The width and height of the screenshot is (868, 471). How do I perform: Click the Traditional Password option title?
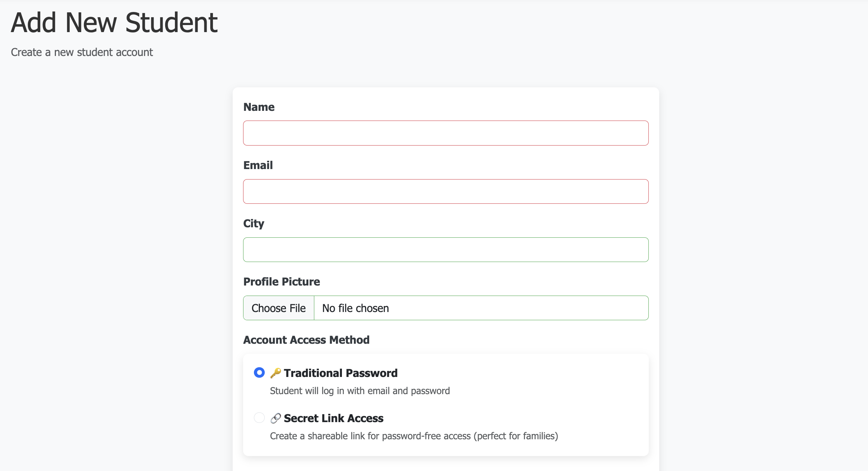tap(340, 373)
